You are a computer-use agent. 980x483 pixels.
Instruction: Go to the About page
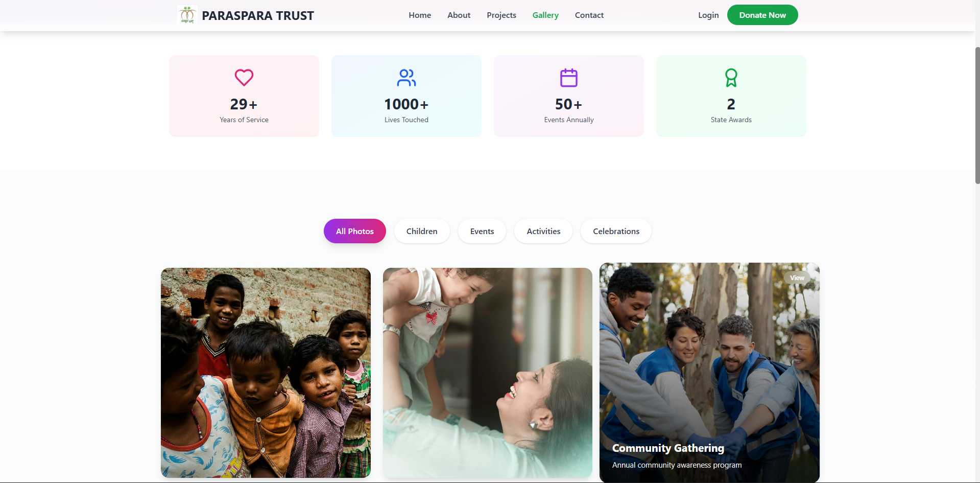459,15
